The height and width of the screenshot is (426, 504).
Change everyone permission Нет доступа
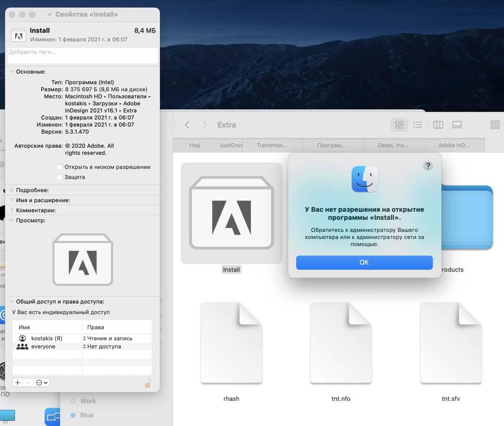tap(102, 346)
